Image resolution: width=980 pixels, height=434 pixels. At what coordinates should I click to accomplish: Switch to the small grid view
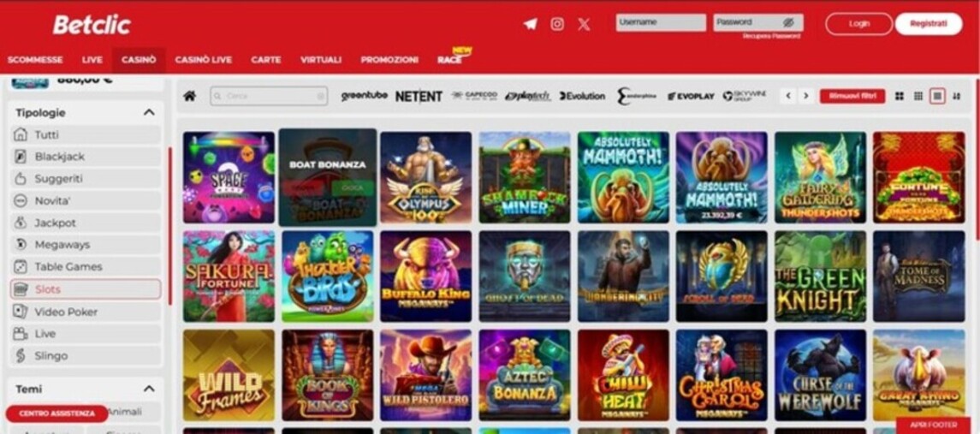point(918,97)
